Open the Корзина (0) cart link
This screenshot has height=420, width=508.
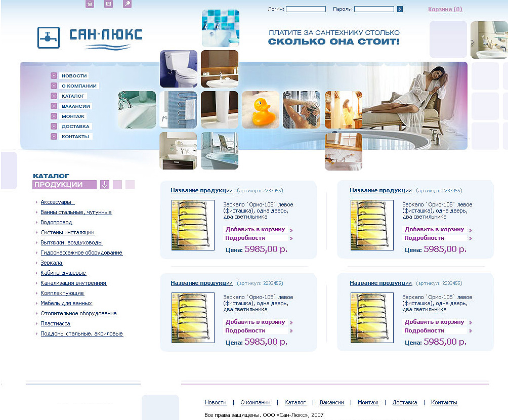click(445, 9)
